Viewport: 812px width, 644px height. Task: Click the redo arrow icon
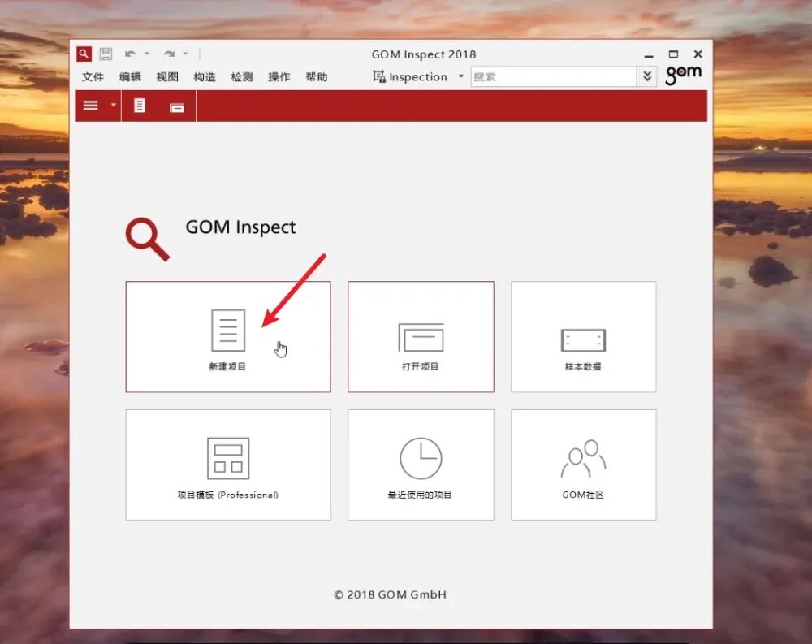[x=169, y=54]
